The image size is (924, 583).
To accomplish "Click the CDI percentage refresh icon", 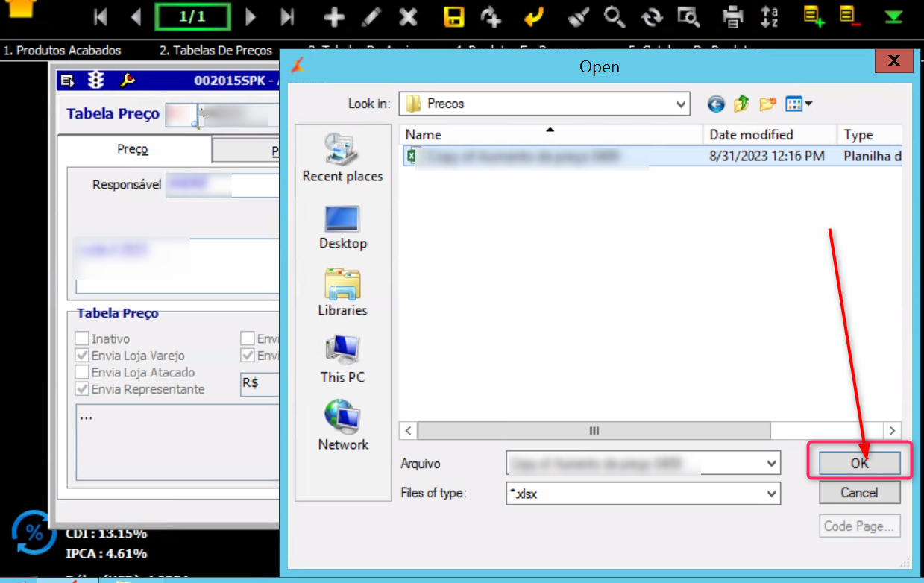I will pyautogui.click(x=34, y=532).
